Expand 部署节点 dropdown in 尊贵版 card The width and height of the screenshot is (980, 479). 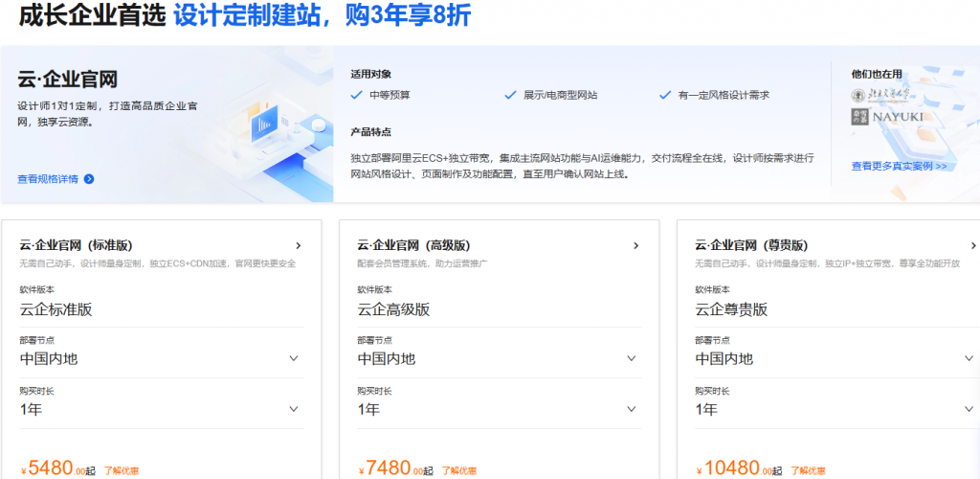969,358
